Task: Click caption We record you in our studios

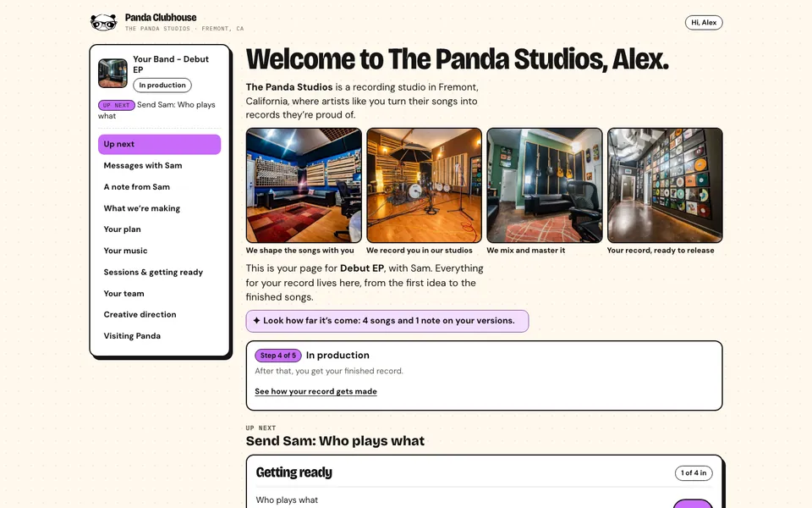Action: 420,251
